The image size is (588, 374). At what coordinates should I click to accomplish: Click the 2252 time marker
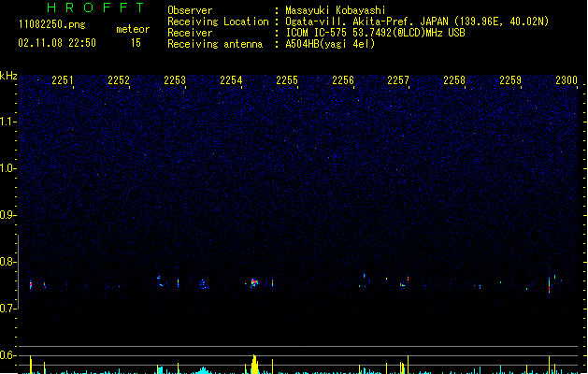119,80
